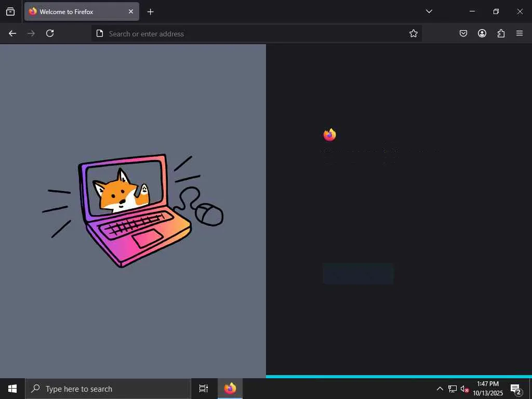Open the Firefox application hamburger menu
The width and height of the screenshot is (532, 399).
[520, 33]
